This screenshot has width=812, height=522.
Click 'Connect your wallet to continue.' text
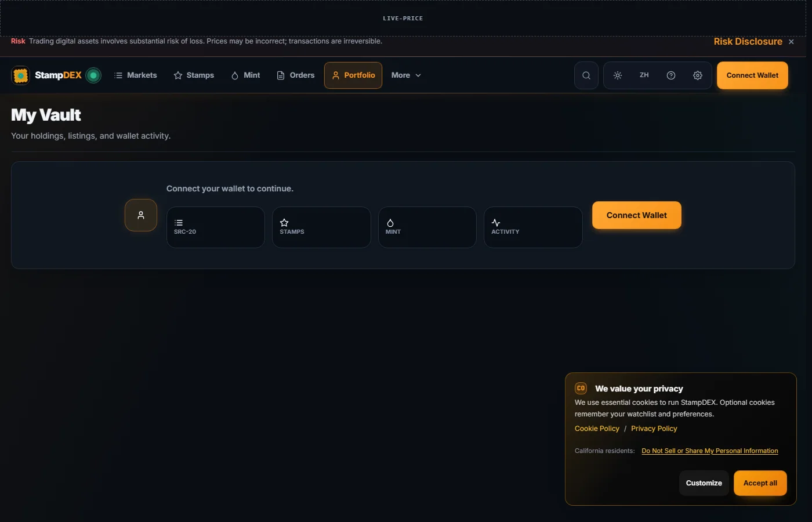pos(230,188)
